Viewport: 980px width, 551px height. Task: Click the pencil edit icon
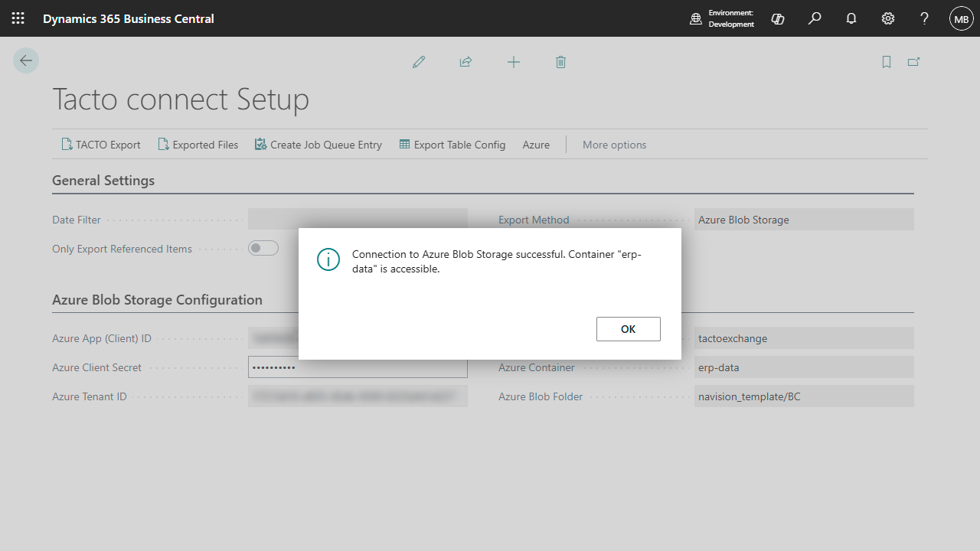[x=419, y=62]
